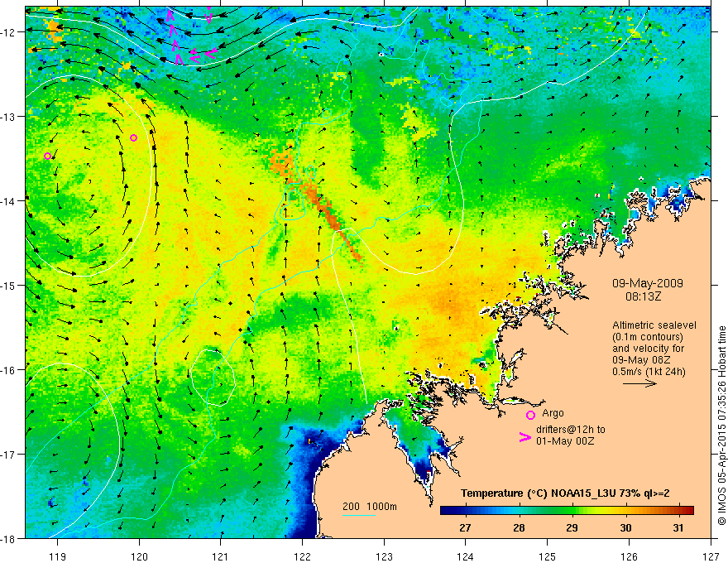Click the latitude axis label -12
Screen dimensions: 728x563
point(8,32)
